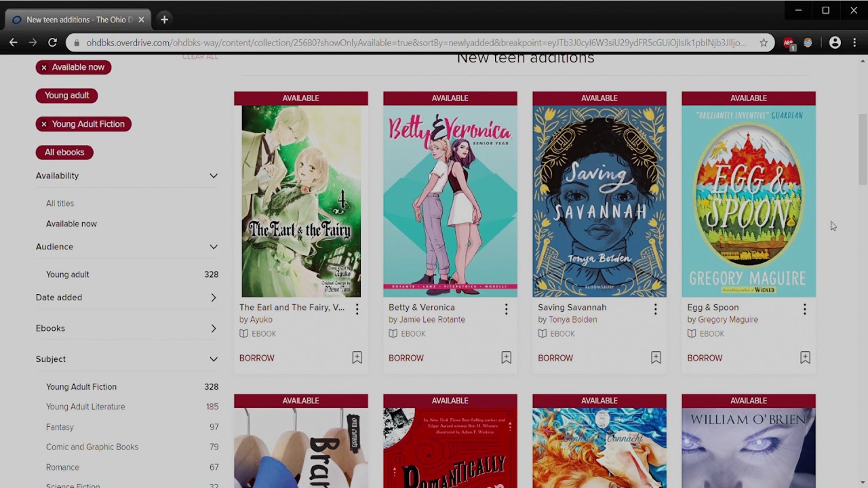Add The Earl and The Fairy to wish list
The image size is (868, 488).
[357, 358]
